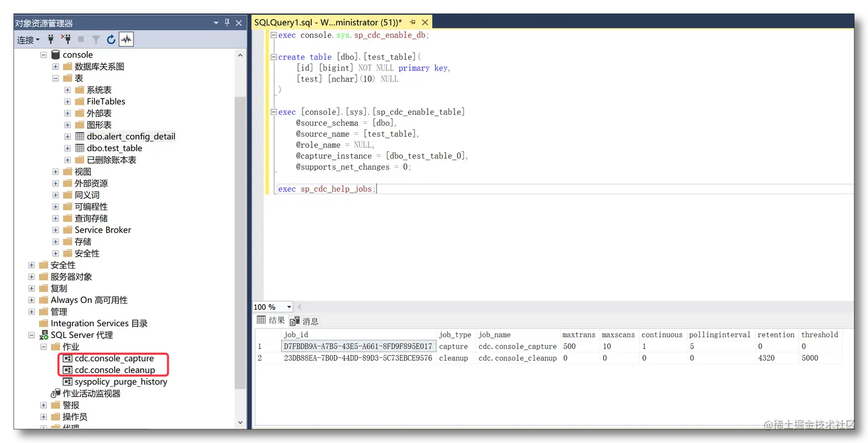Open the 连接 dropdown menu
868x443 pixels.
point(28,40)
